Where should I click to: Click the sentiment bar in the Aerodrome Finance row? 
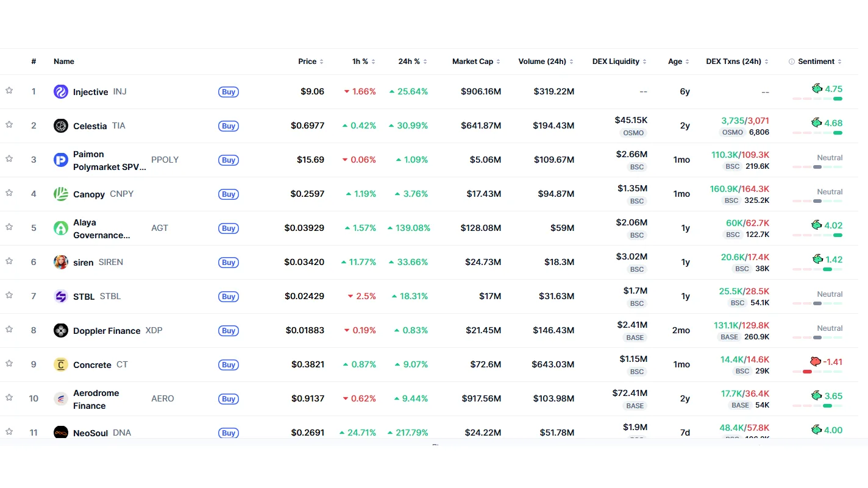click(x=817, y=406)
